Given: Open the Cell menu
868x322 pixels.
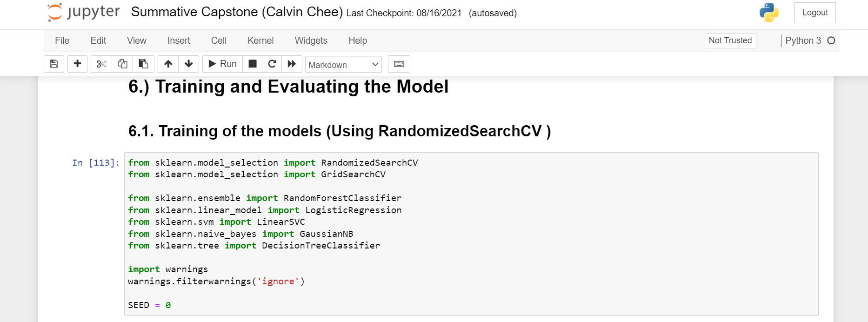Looking at the screenshot, I should point(219,40).
